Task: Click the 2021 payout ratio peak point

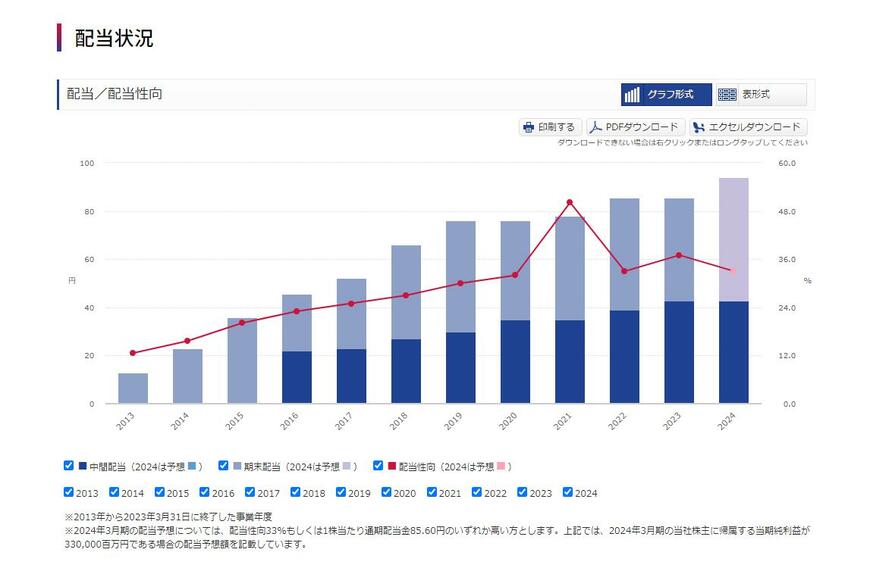Action: pos(570,203)
